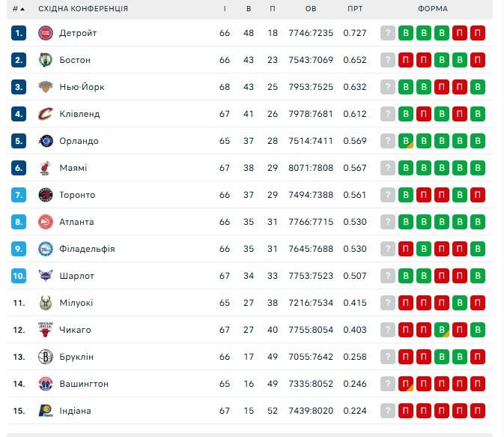Click the Вашингтон team name

click(84, 384)
